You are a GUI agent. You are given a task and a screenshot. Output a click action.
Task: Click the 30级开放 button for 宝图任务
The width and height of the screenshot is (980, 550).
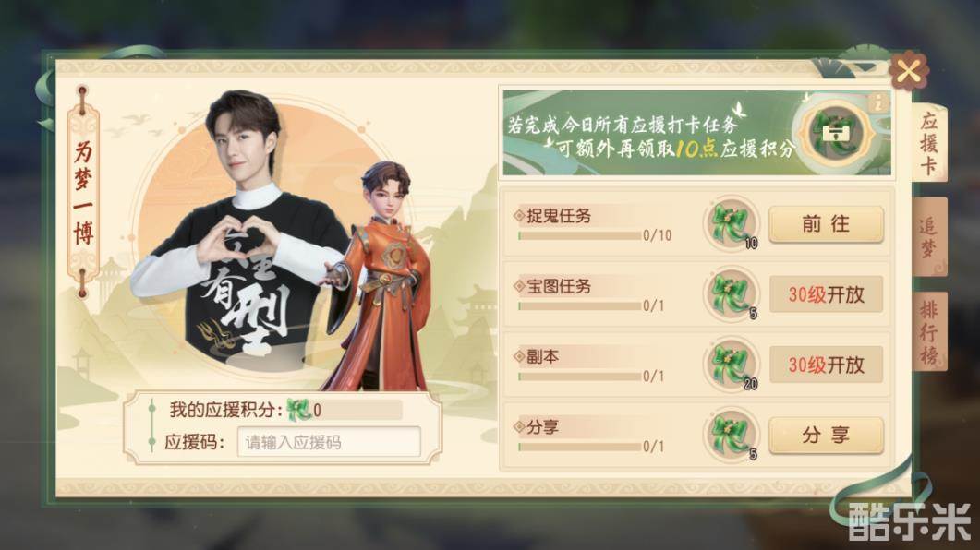826,294
